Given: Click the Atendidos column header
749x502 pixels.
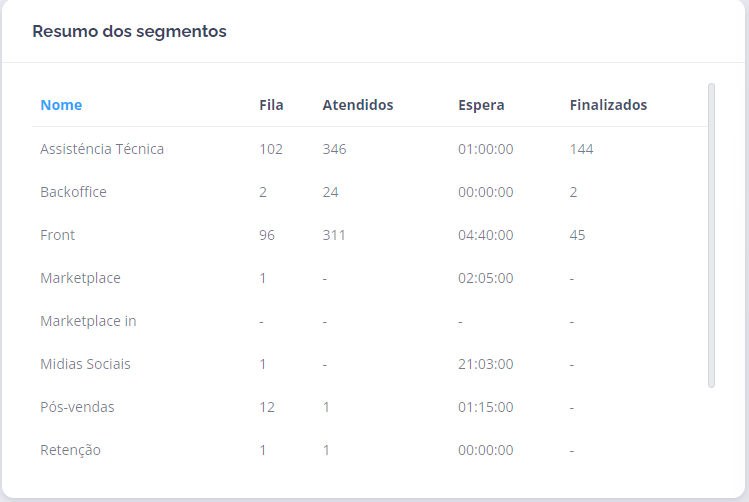Looking at the screenshot, I should 357,105.
